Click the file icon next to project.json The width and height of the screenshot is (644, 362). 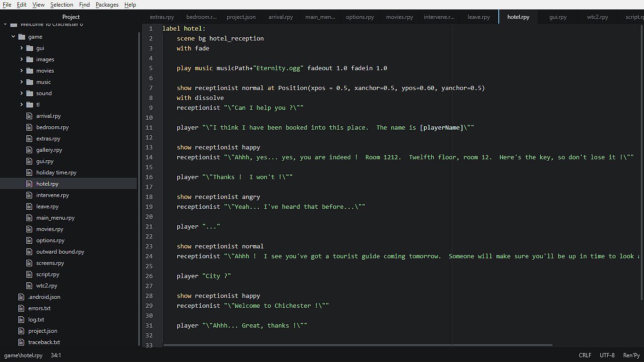tap(21, 331)
